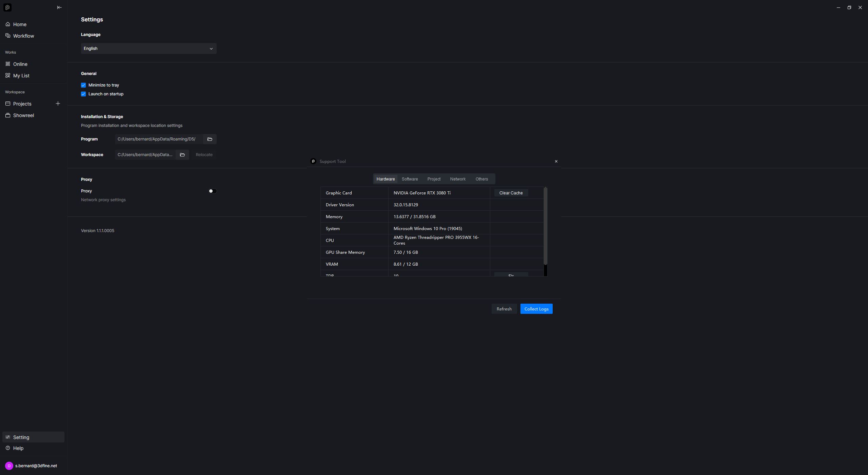This screenshot has height=475, width=868.
Task: Click the plus icon next to Projects
Action: (58, 103)
